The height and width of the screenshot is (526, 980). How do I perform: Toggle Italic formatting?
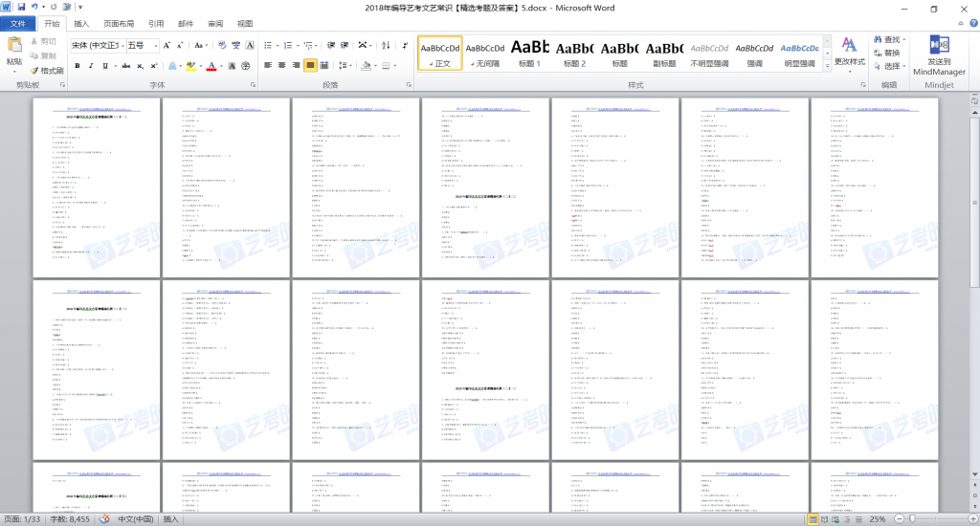[x=93, y=66]
